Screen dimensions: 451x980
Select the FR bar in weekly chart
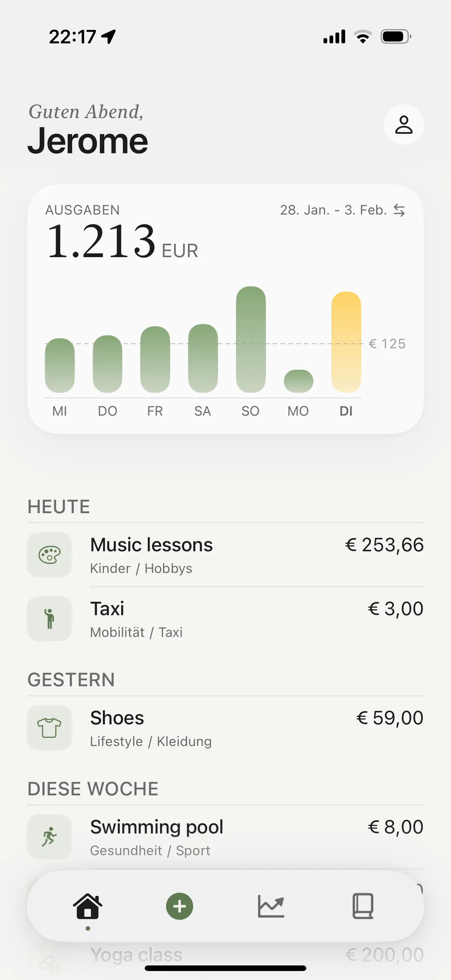tap(155, 359)
